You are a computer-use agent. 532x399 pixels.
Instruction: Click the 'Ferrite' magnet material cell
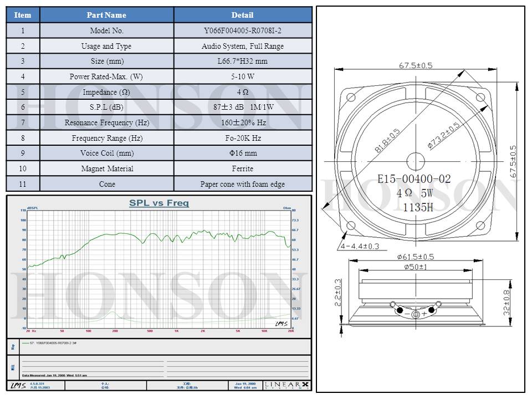[x=243, y=168]
